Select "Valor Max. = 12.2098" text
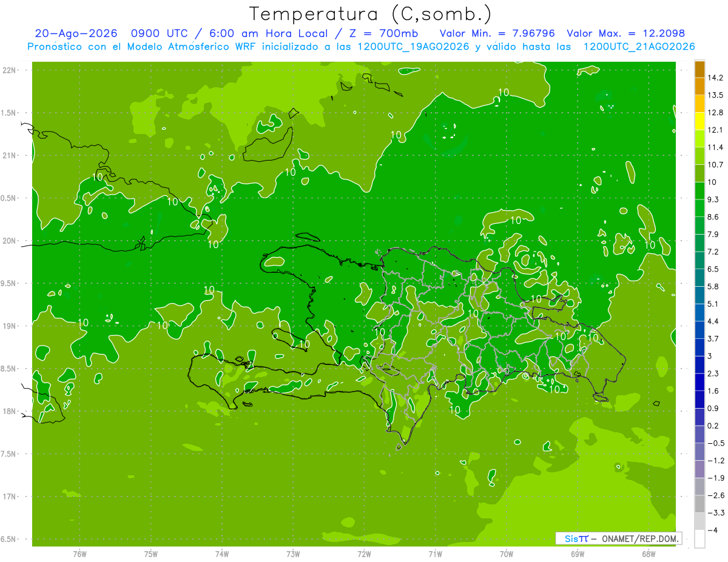The height and width of the screenshot is (562, 728). tap(626, 33)
